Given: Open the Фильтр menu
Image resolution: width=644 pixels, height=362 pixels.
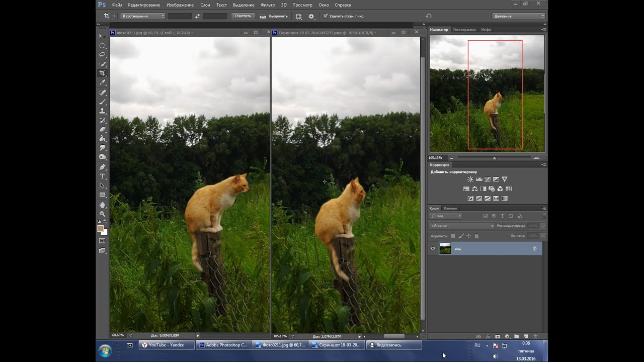Looking at the screenshot, I should pyautogui.click(x=268, y=5).
